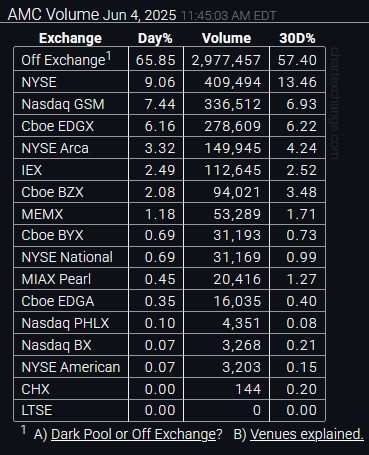
Task: Open the Venues explained link
Action: (307, 434)
